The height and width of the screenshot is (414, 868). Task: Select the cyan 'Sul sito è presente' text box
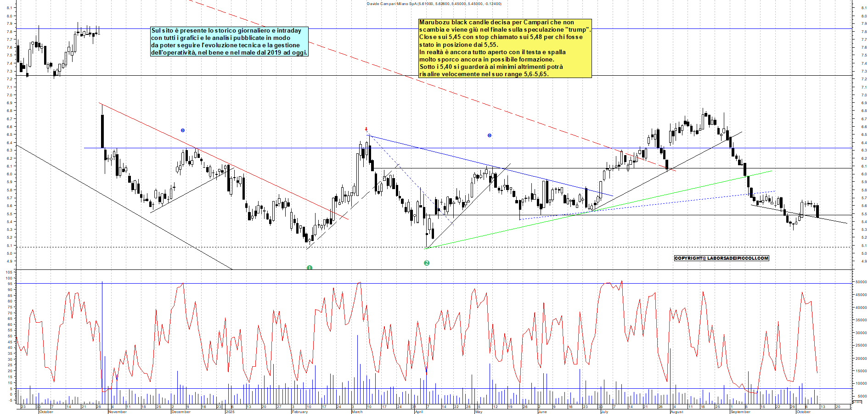[x=229, y=42]
